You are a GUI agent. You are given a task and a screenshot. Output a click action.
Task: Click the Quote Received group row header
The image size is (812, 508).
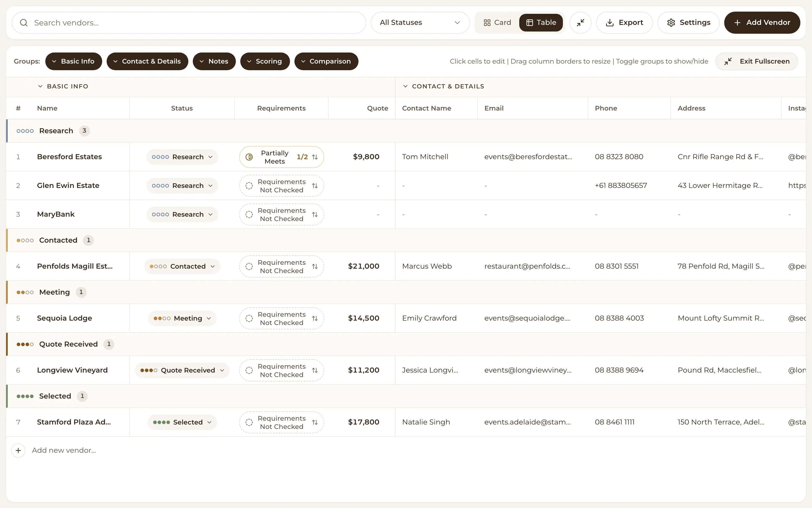[406, 344]
